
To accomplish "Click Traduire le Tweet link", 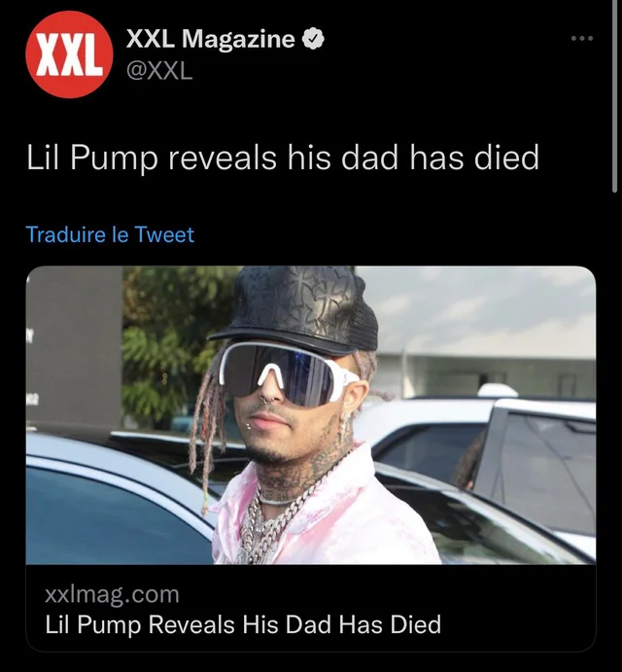I will [x=110, y=234].
